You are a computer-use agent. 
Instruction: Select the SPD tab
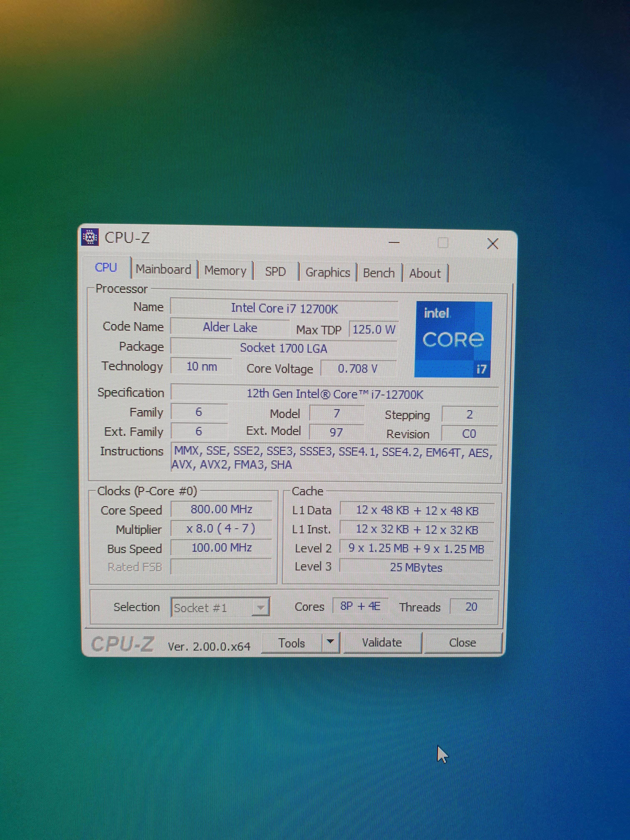pyautogui.click(x=275, y=271)
